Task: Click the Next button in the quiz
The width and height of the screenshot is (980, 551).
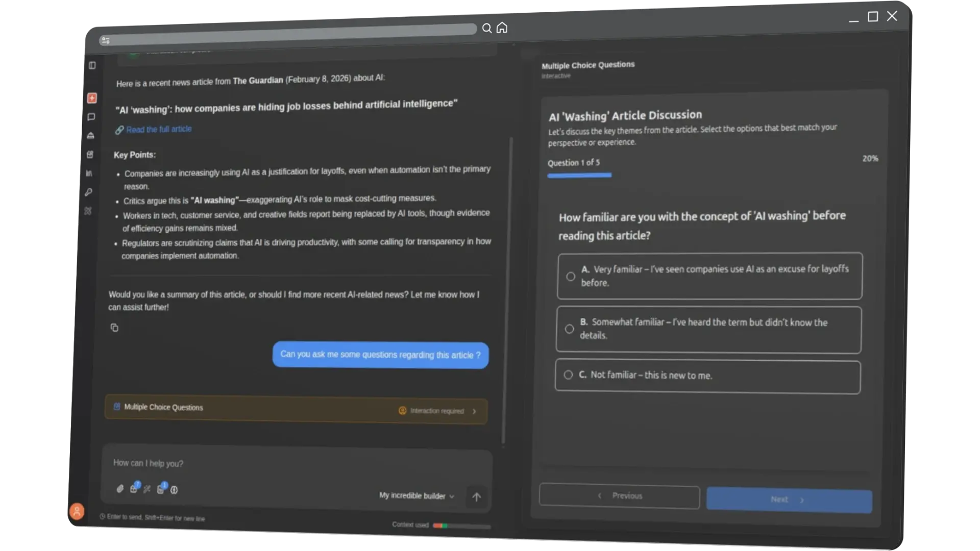Action: pos(789,500)
